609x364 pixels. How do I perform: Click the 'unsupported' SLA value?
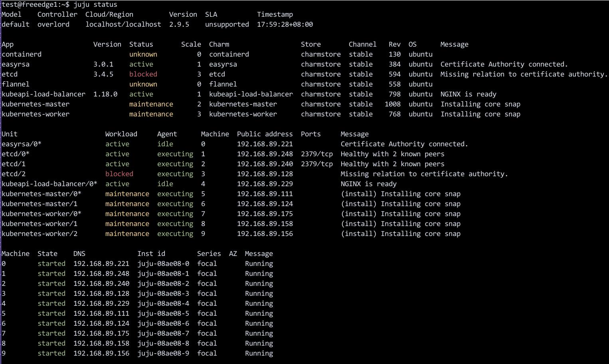coord(227,24)
